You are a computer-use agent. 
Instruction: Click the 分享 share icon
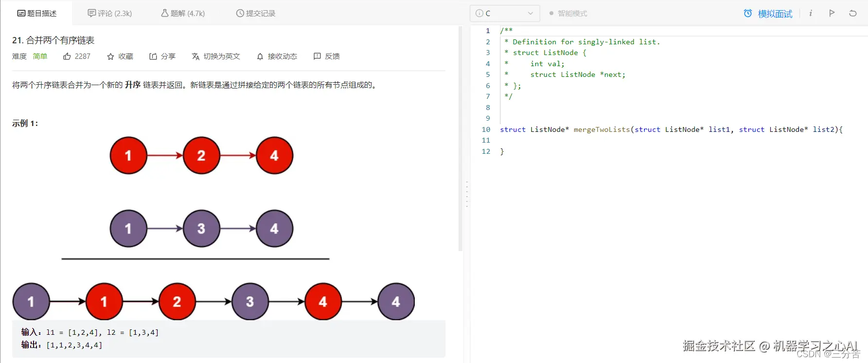(153, 56)
